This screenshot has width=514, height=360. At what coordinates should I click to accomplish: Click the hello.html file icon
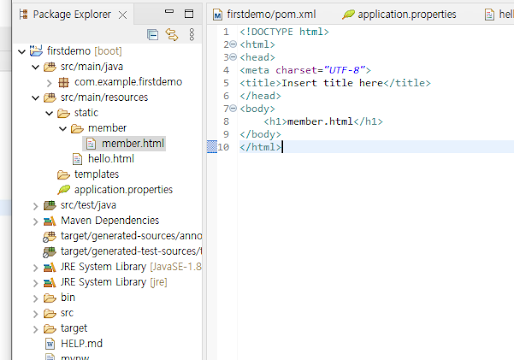77,159
